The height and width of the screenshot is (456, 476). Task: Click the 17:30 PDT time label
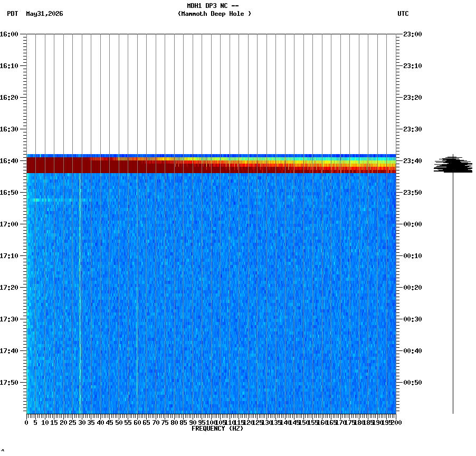coord(9,319)
